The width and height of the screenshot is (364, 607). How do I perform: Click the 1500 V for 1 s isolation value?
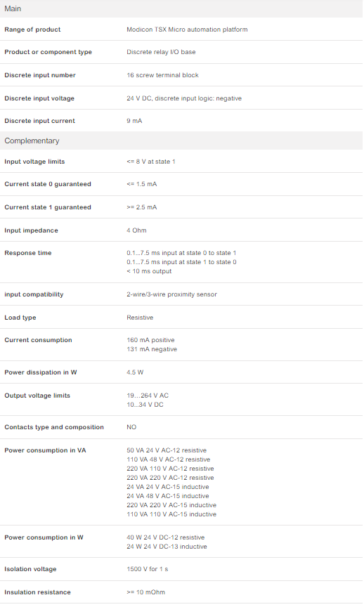[147, 569]
